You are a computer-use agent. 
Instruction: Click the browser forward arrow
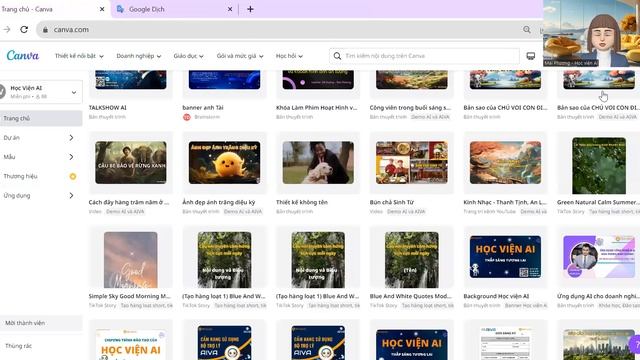coord(7,29)
